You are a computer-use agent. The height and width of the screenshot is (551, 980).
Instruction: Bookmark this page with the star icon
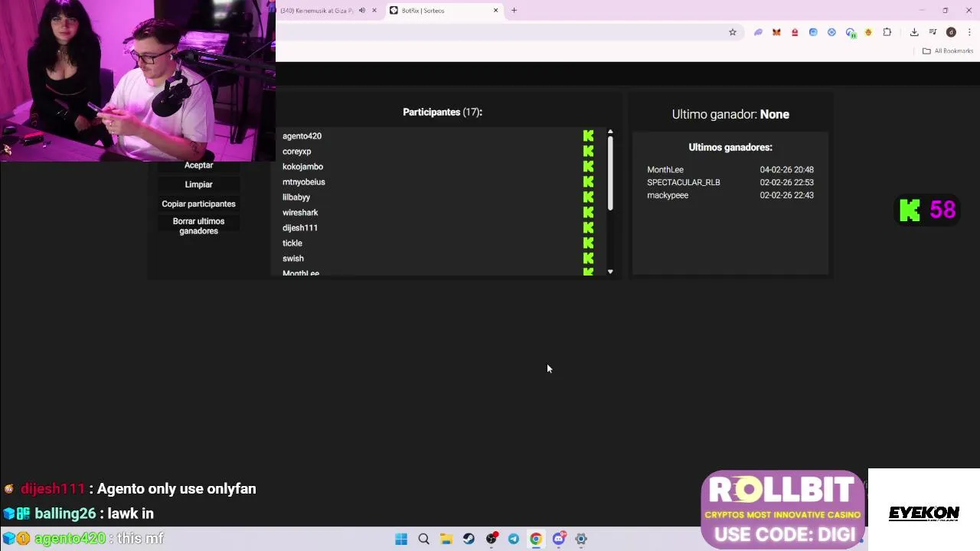pos(733,32)
